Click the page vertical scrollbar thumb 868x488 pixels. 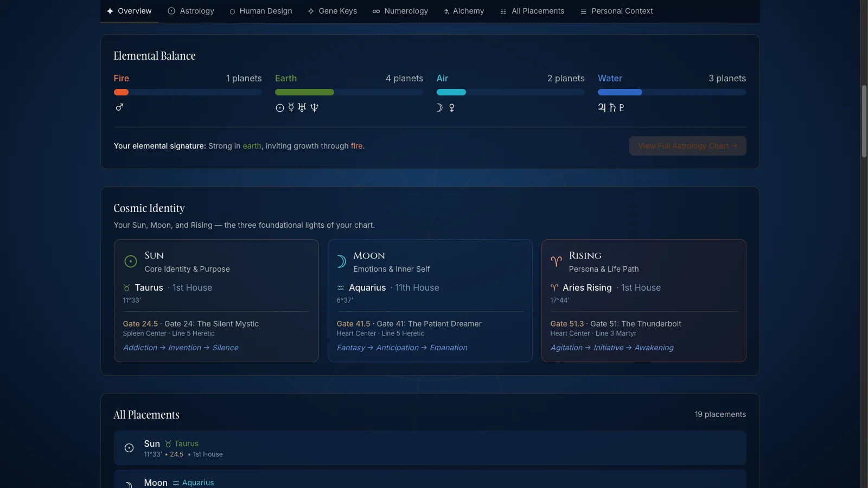pyautogui.click(x=864, y=121)
